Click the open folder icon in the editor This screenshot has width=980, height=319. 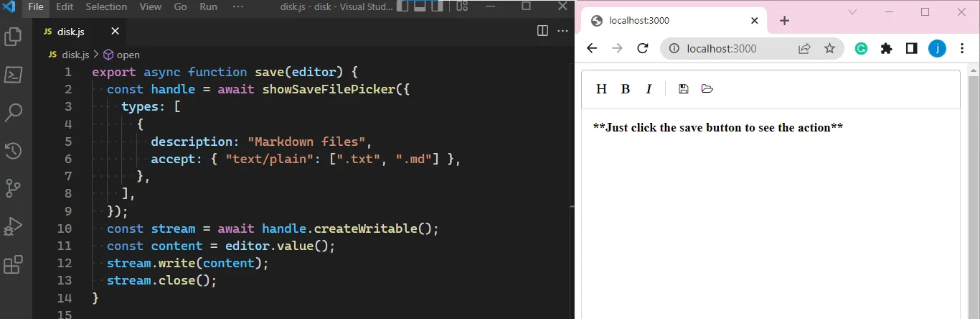[707, 89]
